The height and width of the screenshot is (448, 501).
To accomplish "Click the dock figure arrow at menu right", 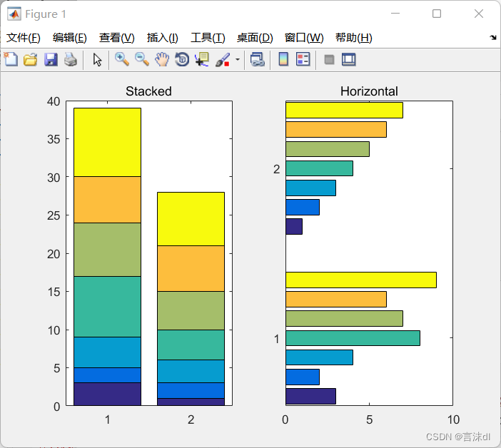I will pos(493,37).
